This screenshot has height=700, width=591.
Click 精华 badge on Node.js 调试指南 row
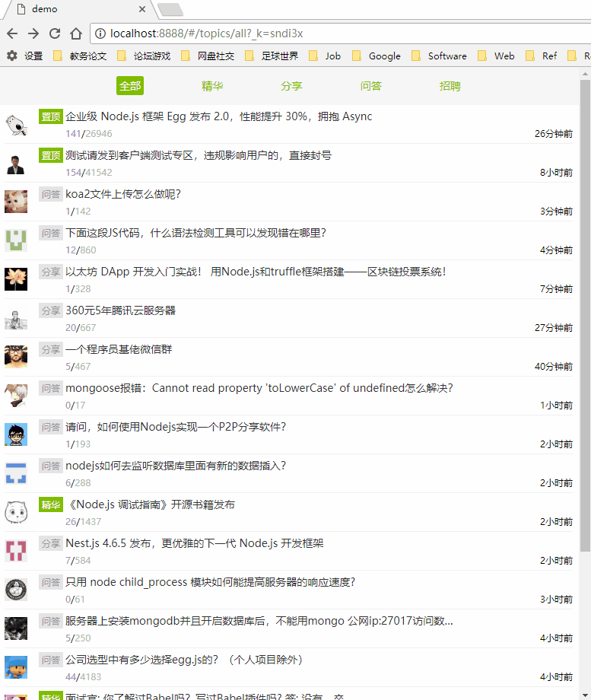pyautogui.click(x=51, y=505)
